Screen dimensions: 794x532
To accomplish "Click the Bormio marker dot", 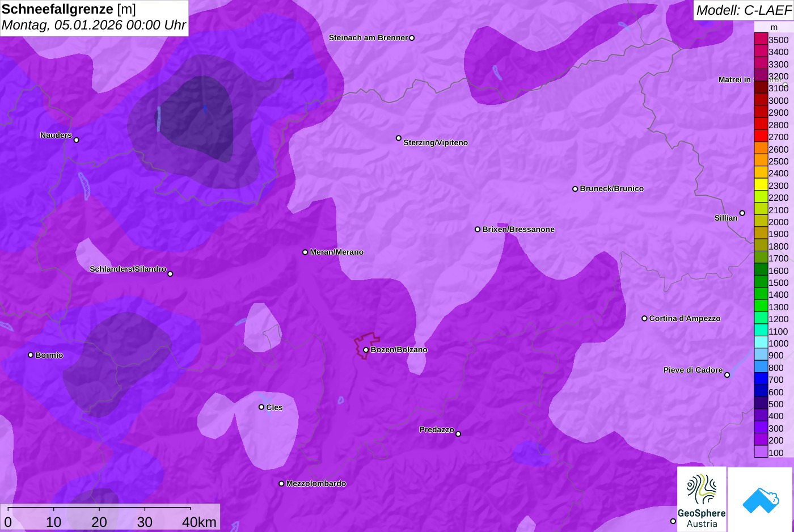I will click(31, 355).
